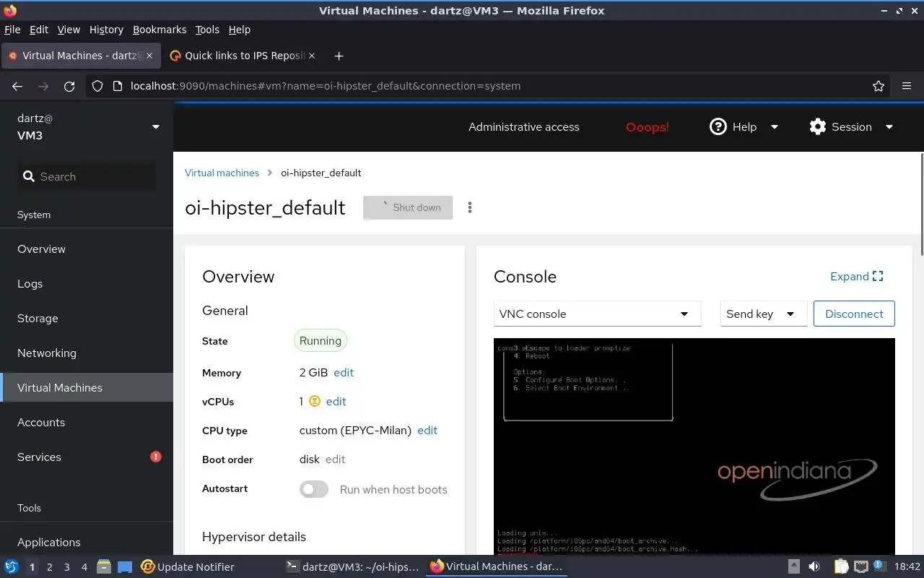
Task: Reload the current page
Action: (69, 86)
